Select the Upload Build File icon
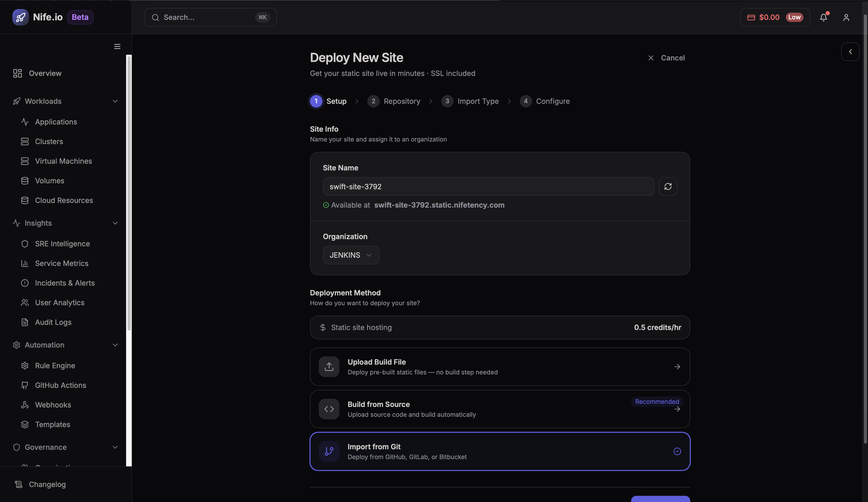Image resolution: width=868 pixels, height=502 pixels. pos(329,367)
